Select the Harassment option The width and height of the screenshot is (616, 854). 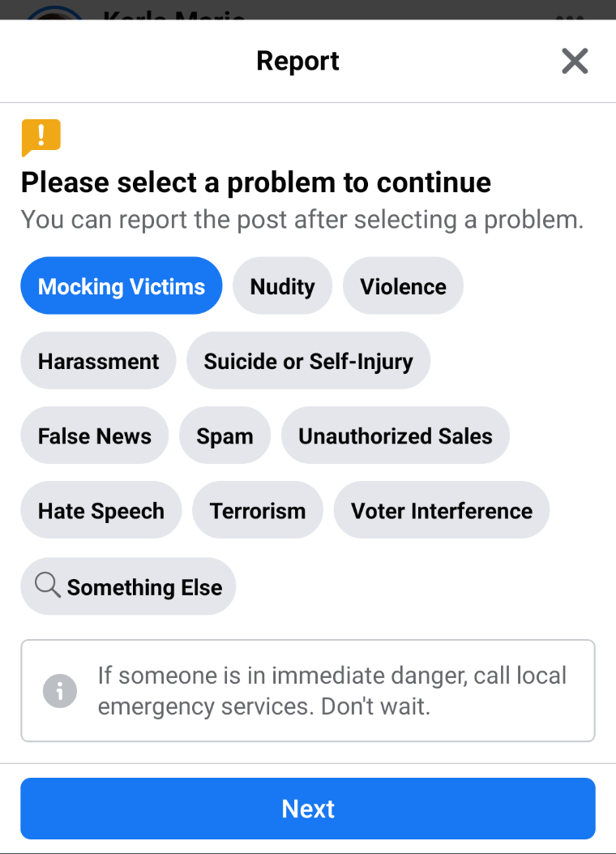tap(99, 361)
